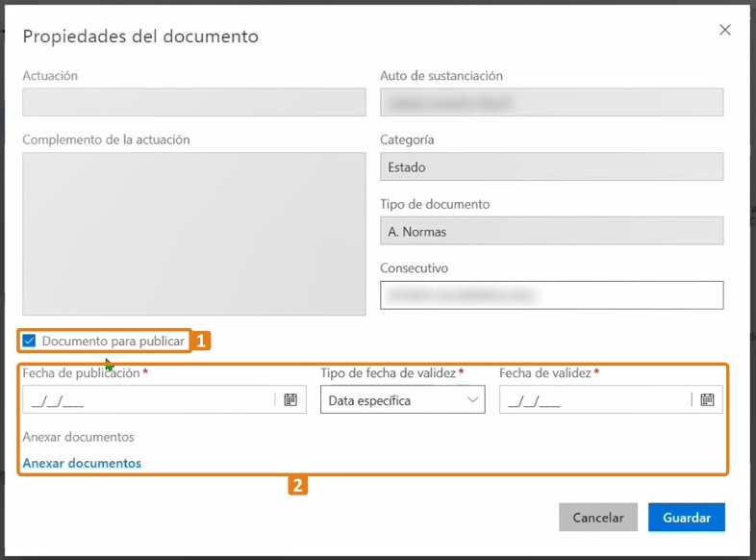Image resolution: width=756 pixels, height=560 pixels.
Task: Select the Actuación field
Action: point(193,102)
